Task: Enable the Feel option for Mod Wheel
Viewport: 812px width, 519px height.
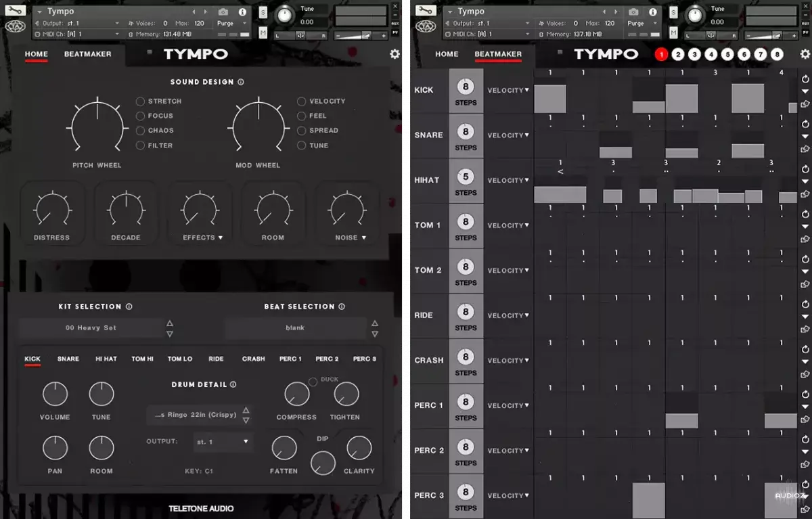Action: (x=301, y=116)
